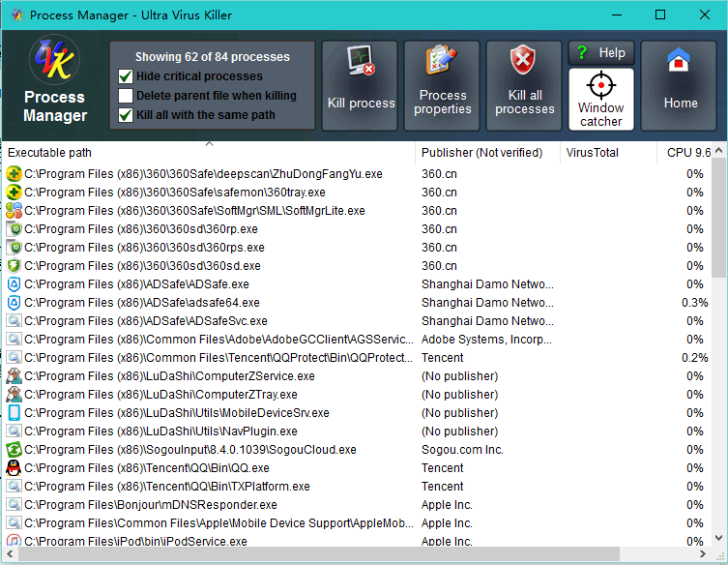Viewport: 728px width, 565px height.
Task: Click the Kill all processes shield icon
Action: (x=524, y=63)
